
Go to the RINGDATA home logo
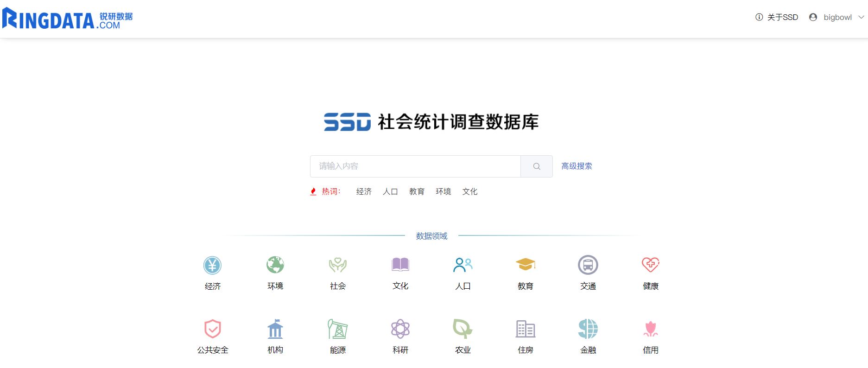(67, 19)
